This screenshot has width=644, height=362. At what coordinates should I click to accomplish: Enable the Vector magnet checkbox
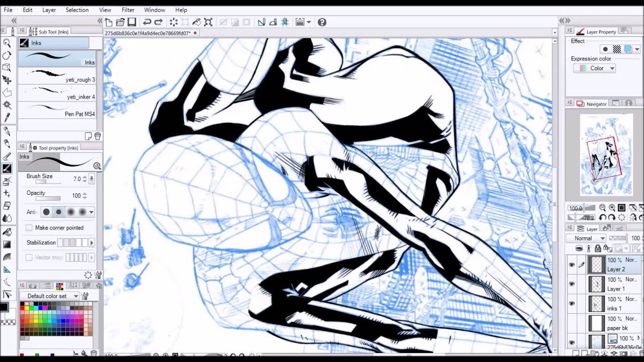coord(29,257)
